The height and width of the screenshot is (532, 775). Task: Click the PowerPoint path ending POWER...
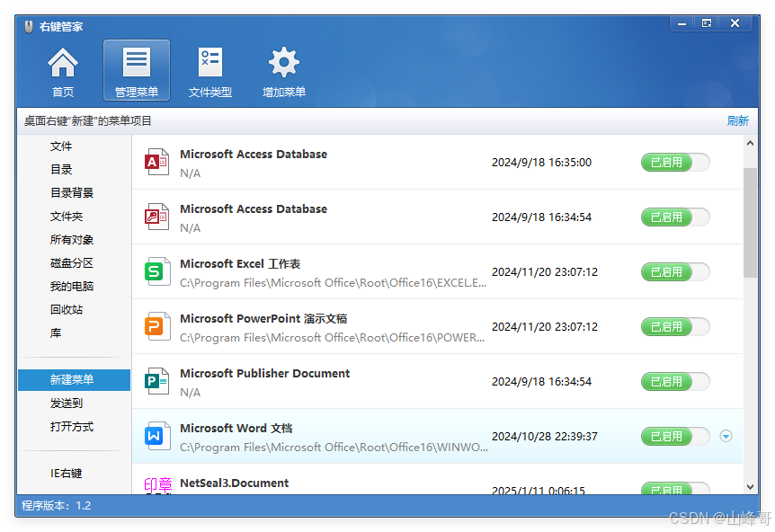[332, 338]
